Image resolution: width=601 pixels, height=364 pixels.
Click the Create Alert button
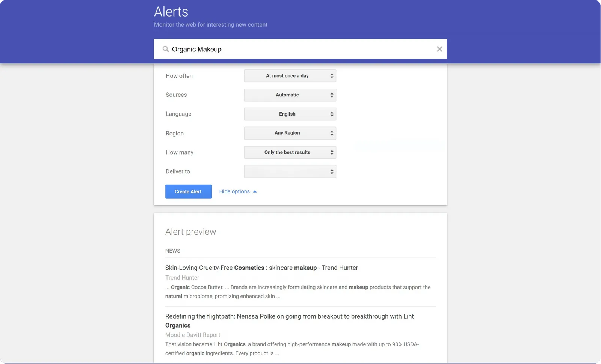188,191
